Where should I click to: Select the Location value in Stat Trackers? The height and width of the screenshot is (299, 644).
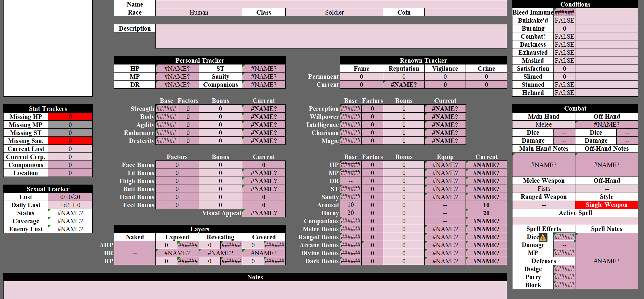tap(70, 173)
